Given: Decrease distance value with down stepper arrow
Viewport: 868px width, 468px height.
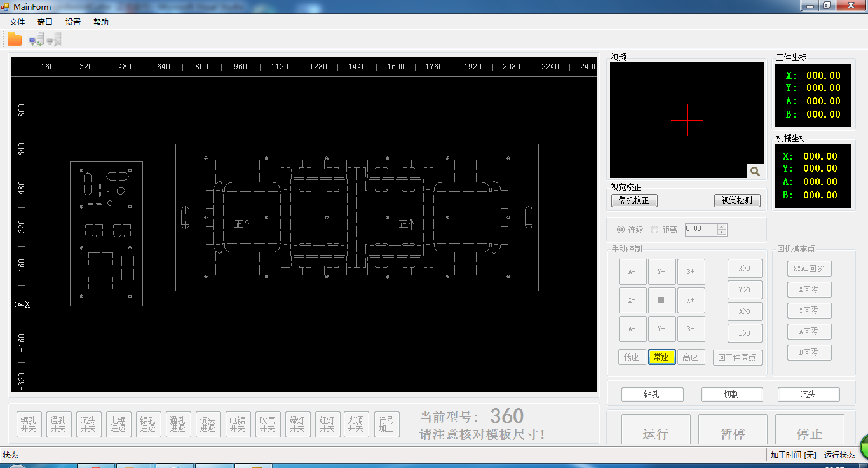Looking at the screenshot, I should [721, 233].
